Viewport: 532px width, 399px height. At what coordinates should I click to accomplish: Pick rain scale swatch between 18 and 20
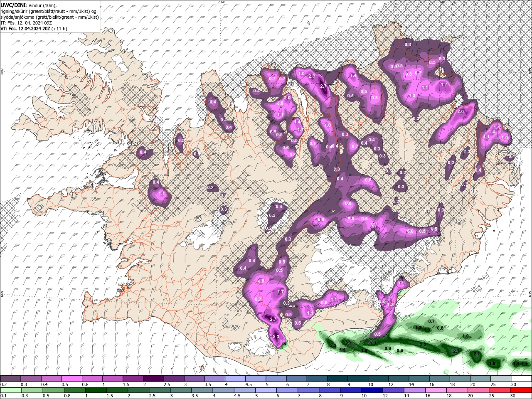pos(457,390)
